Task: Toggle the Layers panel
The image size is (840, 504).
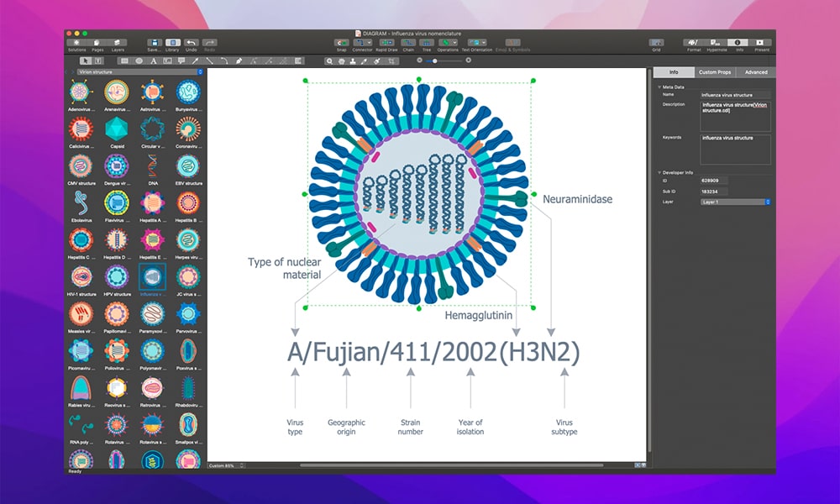Action: pyautogui.click(x=118, y=42)
